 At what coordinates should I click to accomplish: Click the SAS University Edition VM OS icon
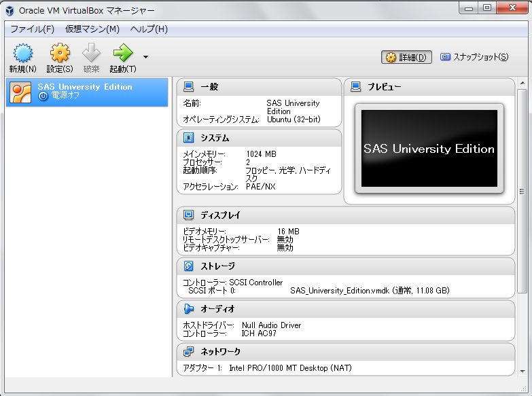[x=20, y=92]
